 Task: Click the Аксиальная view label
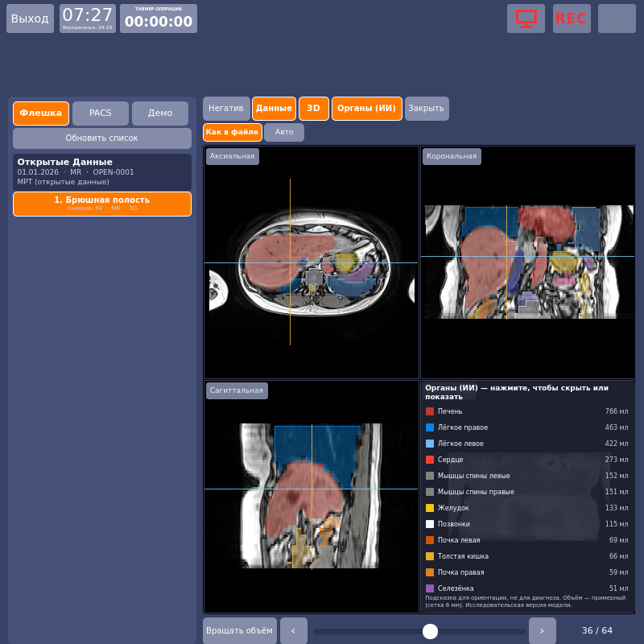coord(233,156)
